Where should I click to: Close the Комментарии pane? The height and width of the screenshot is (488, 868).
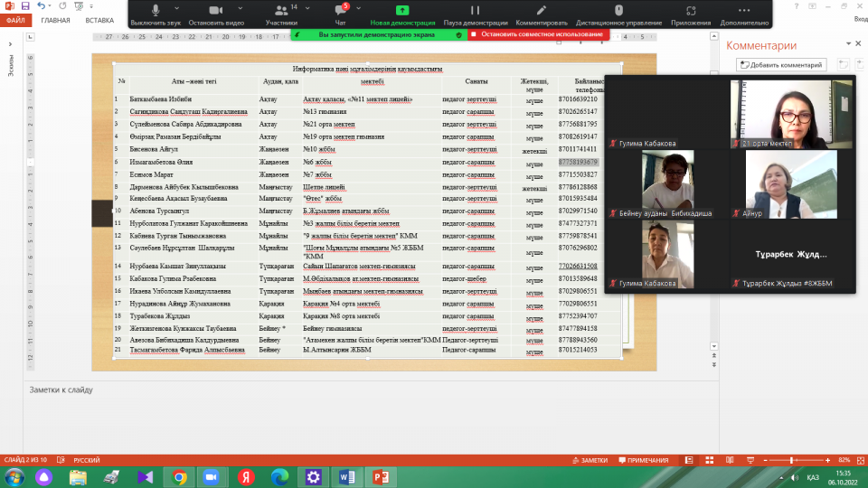859,43
